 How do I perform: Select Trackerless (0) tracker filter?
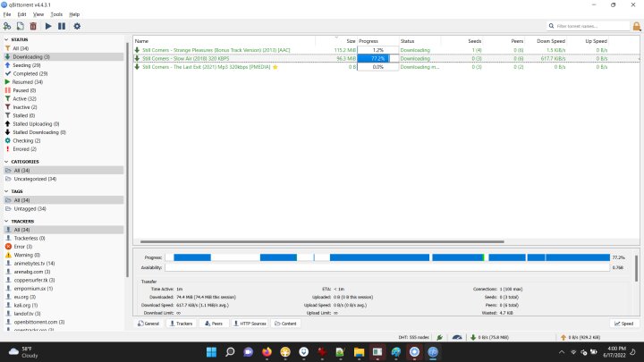click(64, 238)
